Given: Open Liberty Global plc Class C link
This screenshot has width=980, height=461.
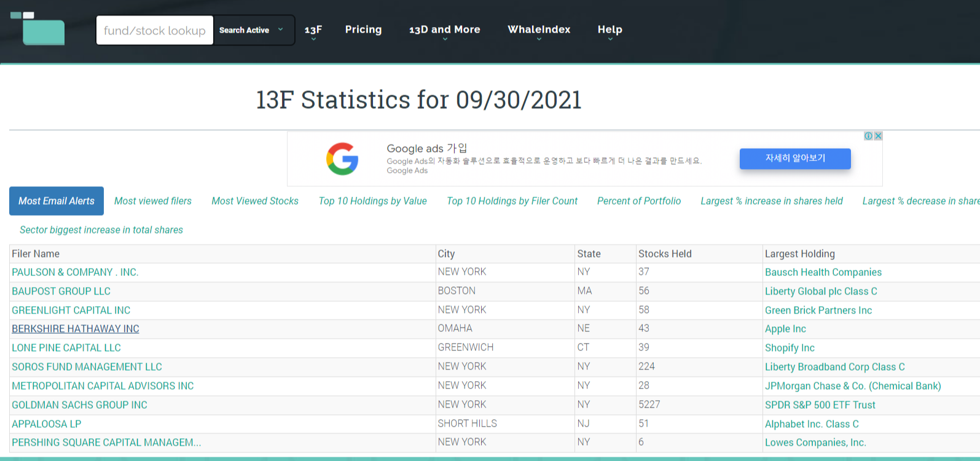Looking at the screenshot, I should pos(821,291).
